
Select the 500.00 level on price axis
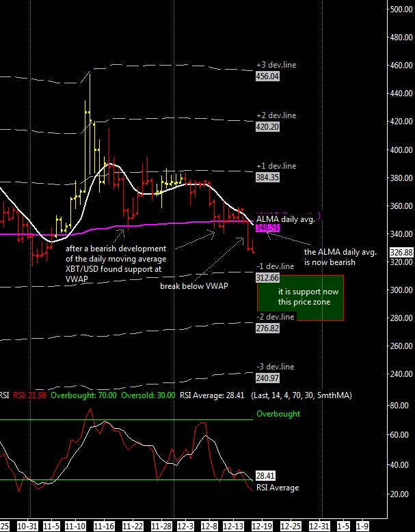tap(400, 9)
